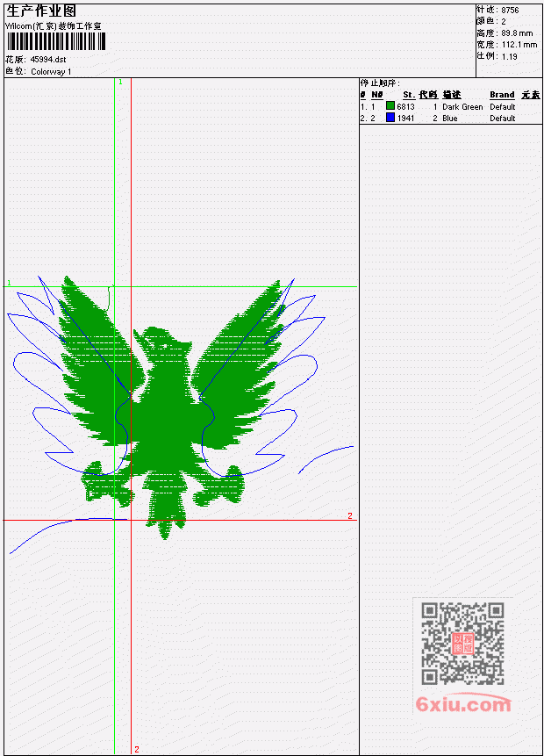Viewport: 544px width, 756px height.
Task: Click the barcode under the studio name
Action: click(55, 41)
